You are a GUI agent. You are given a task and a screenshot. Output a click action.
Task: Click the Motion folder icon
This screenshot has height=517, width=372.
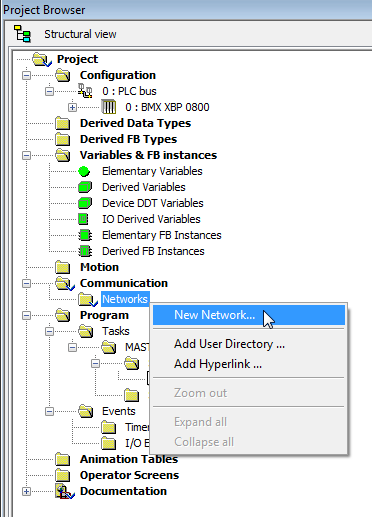tap(63, 267)
